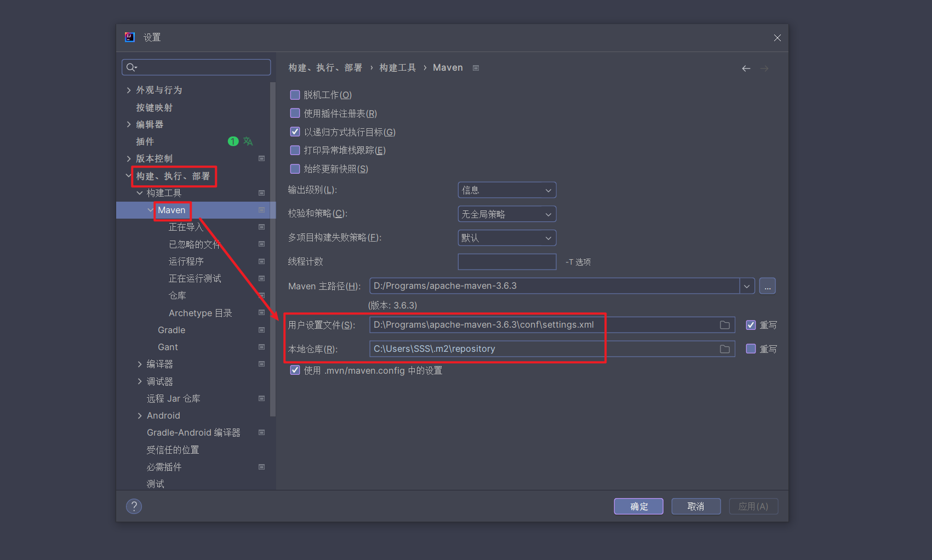The height and width of the screenshot is (560, 932).
Task: Enable 使用插件注册表 checkbox
Action: point(295,113)
